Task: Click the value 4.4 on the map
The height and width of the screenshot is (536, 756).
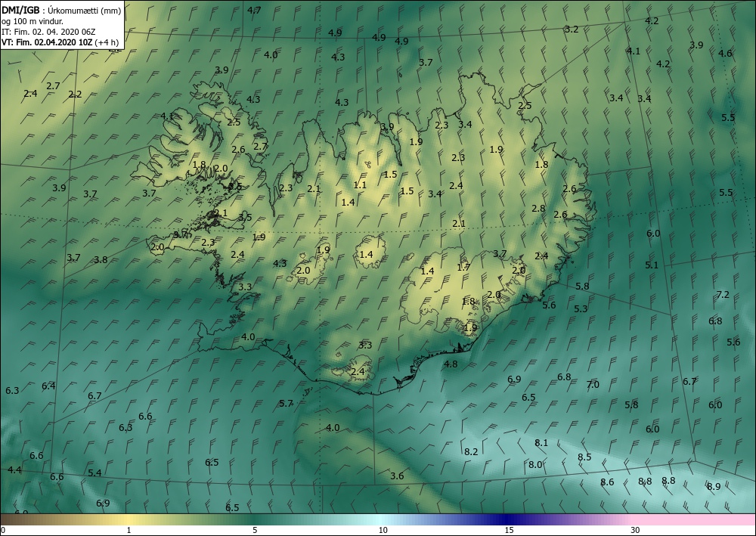Action: [14, 469]
